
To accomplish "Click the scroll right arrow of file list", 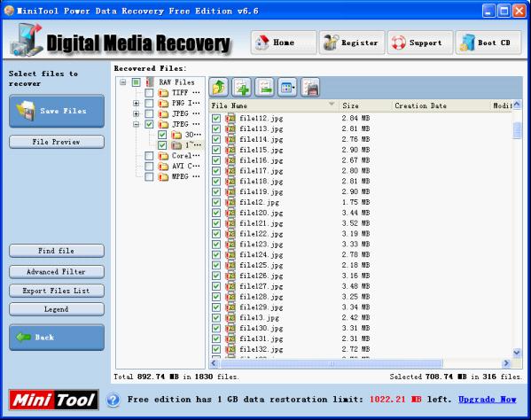I will 506,363.
